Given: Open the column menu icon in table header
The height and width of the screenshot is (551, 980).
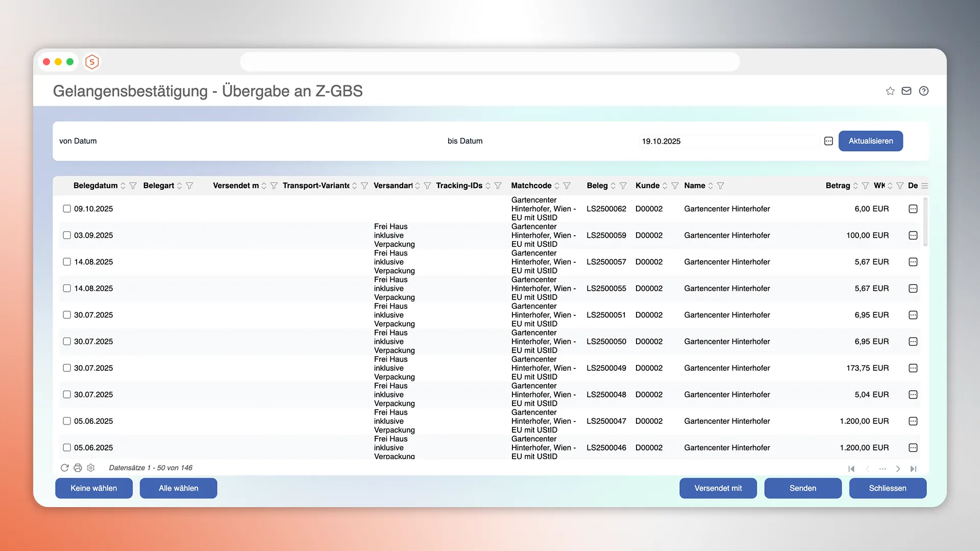Looking at the screenshot, I should [925, 186].
